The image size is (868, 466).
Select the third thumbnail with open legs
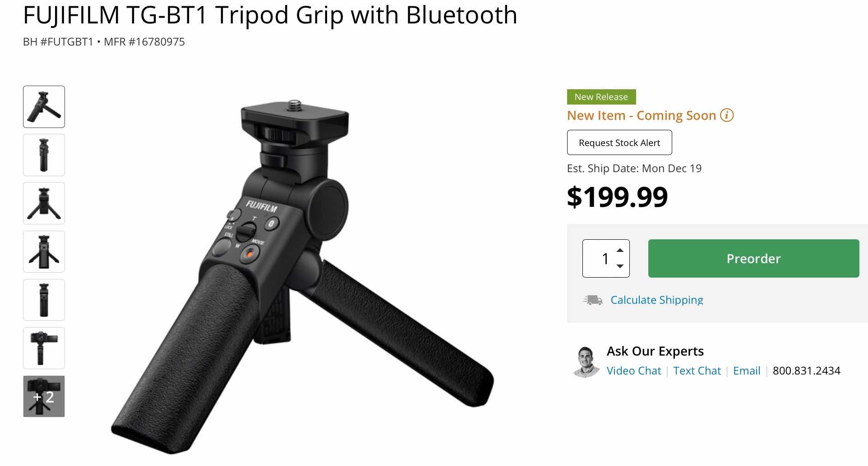pos(44,203)
